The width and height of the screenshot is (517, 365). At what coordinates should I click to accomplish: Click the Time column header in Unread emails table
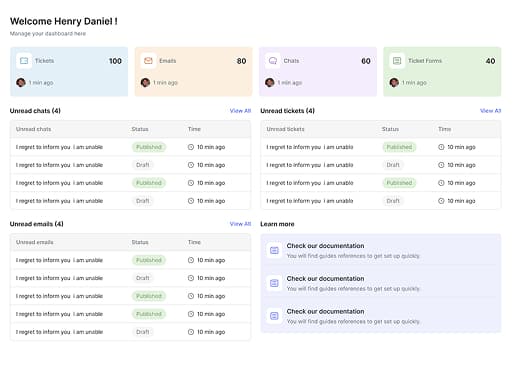coord(194,242)
